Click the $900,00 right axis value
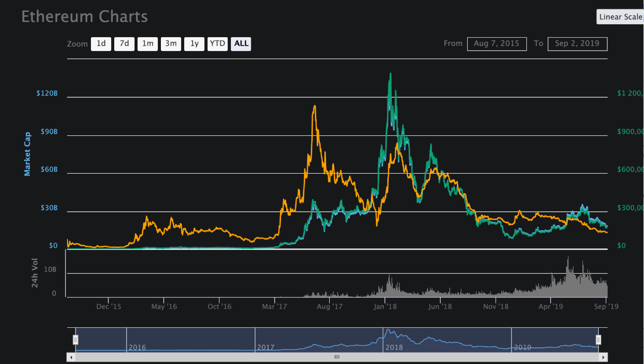The width and height of the screenshot is (644, 364). tap(630, 132)
